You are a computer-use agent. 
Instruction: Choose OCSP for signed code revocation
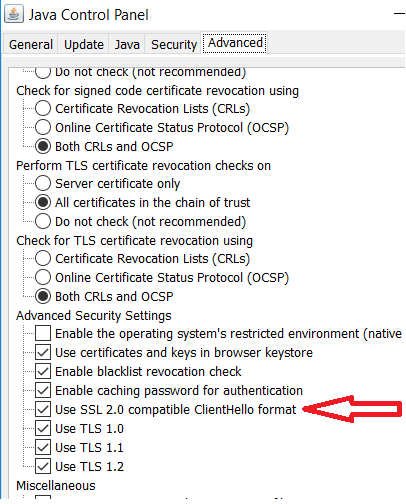point(43,128)
